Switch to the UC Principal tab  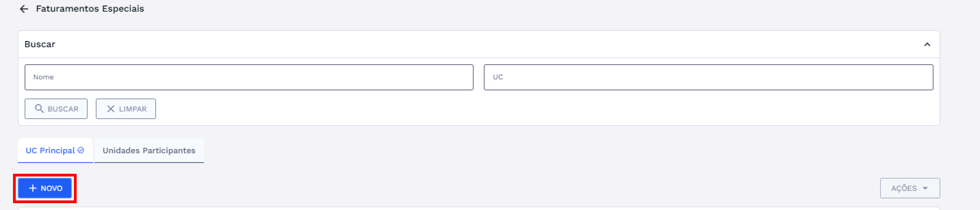click(50, 150)
